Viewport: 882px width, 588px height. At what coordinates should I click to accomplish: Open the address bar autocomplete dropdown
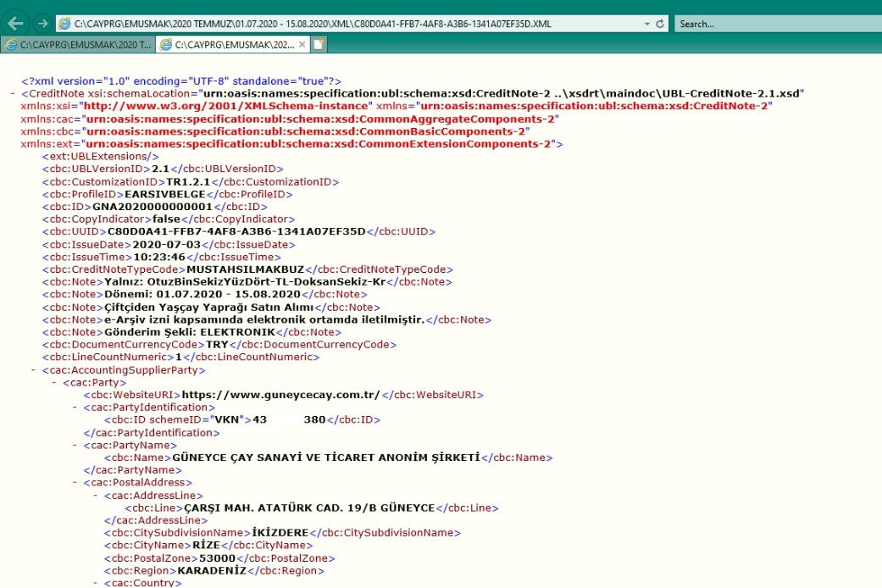point(646,24)
